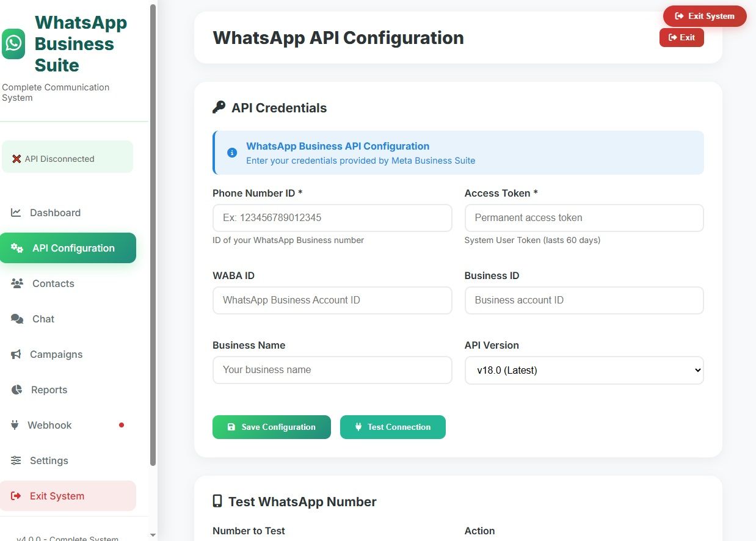Screen dimensions: 756x541
Task: Click the Dashboard chart icon
Action: click(x=16, y=212)
